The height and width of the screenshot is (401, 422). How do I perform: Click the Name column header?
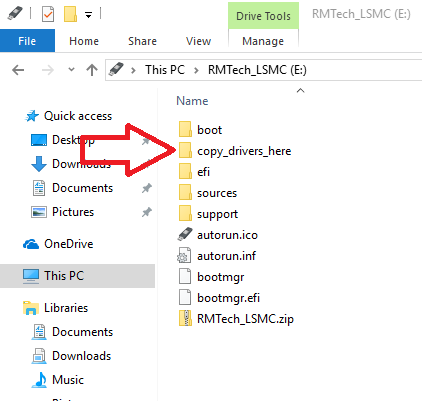click(x=192, y=101)
